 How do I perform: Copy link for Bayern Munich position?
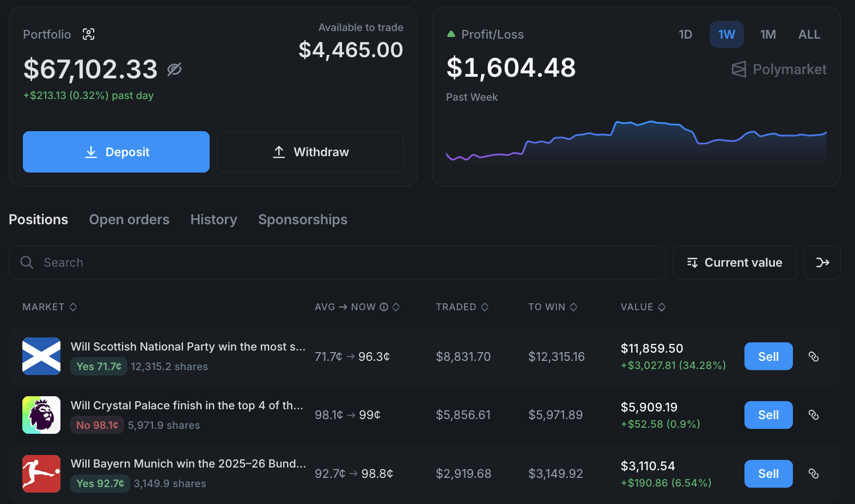coord(814,474)
